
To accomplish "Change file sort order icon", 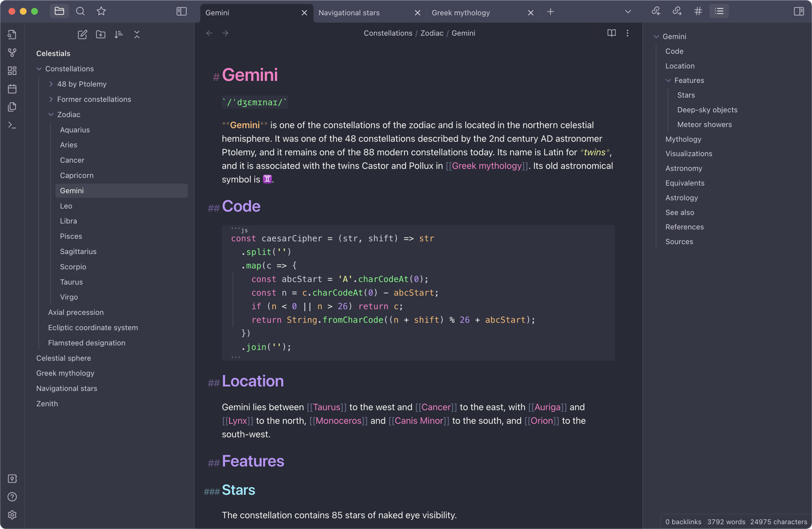I will point(119,34).
